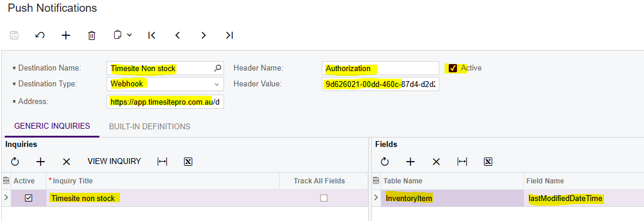Click the Clipboard icon in the main toolbar

[118, 35]
